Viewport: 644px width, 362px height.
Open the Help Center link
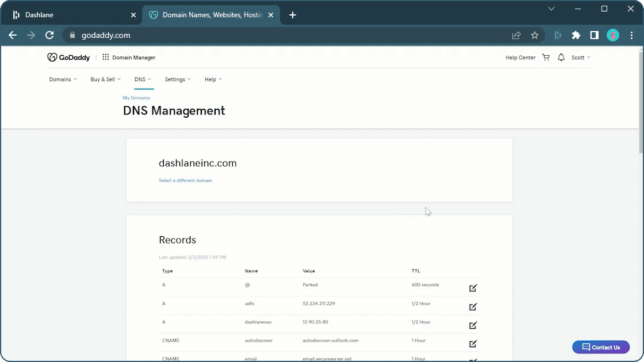coord(520,57)
